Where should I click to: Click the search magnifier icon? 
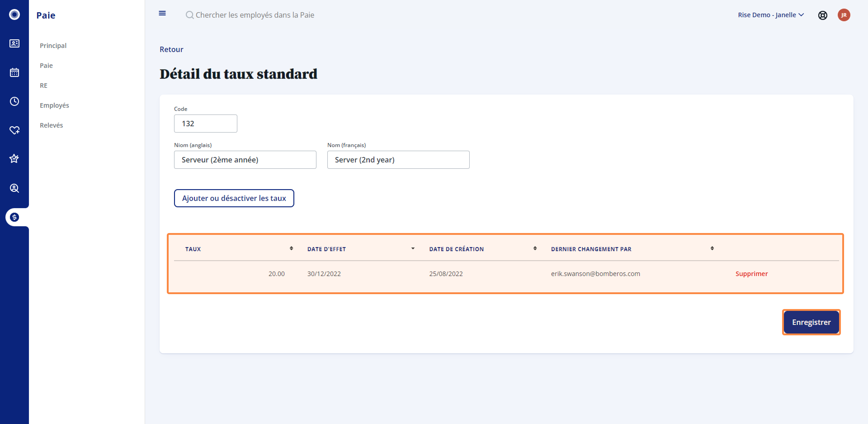190,15
